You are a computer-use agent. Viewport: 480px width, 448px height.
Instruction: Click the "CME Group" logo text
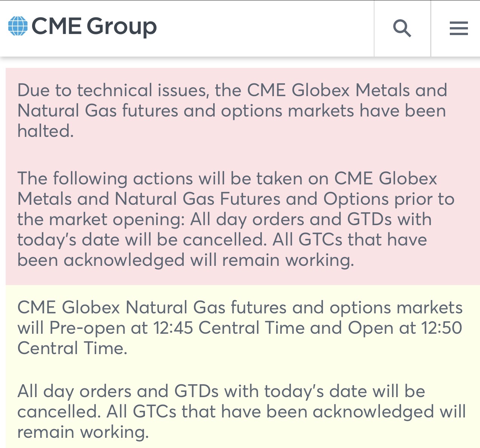(x=94, y=26)
